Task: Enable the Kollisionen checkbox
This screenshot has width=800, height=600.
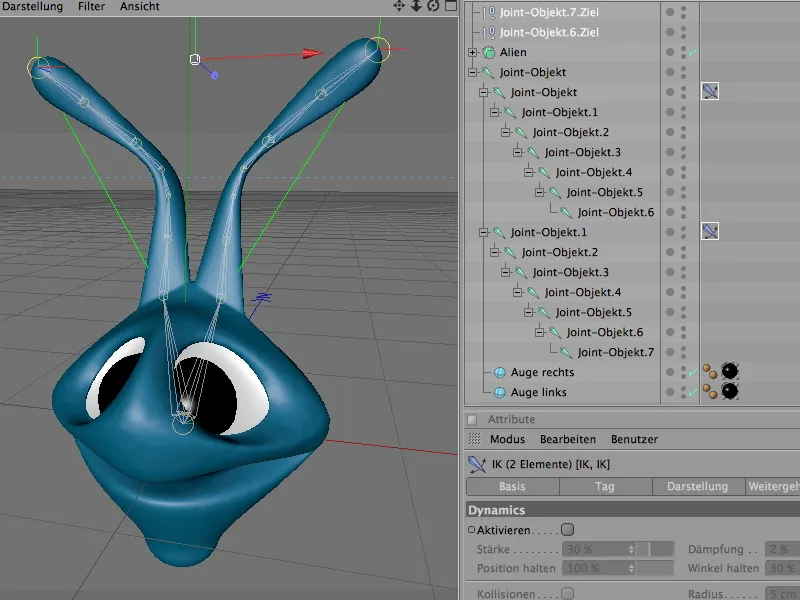Action: coord(567,593)
